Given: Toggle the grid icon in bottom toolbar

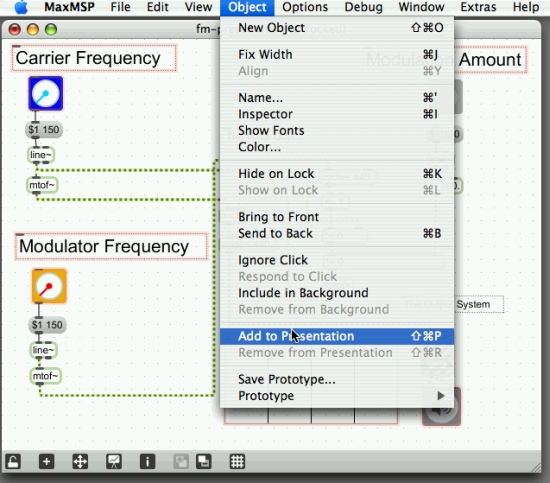Looking at the screenshot, I should [x=237, y=462].
